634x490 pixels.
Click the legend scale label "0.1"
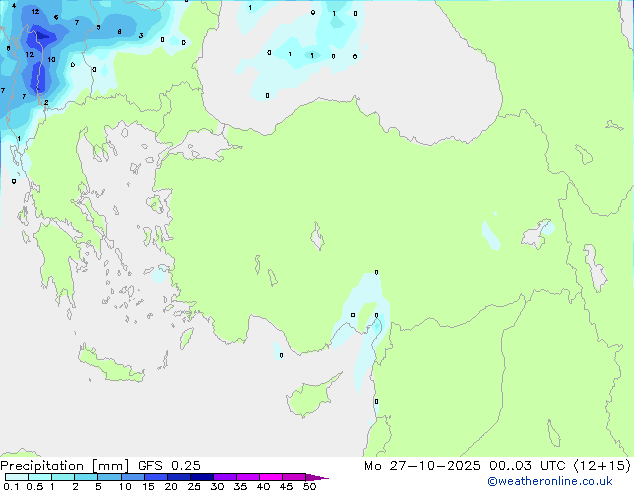11,486
